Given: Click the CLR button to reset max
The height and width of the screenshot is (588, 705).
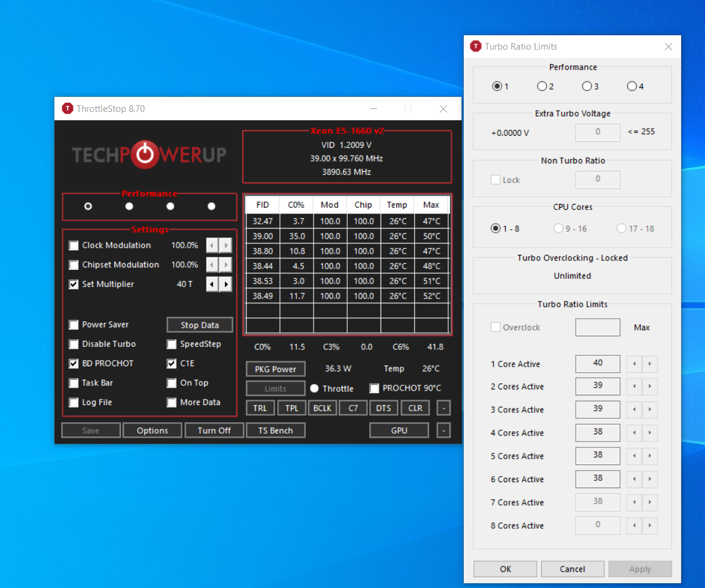Looking at the screenshot, I should tap(415, 408).
